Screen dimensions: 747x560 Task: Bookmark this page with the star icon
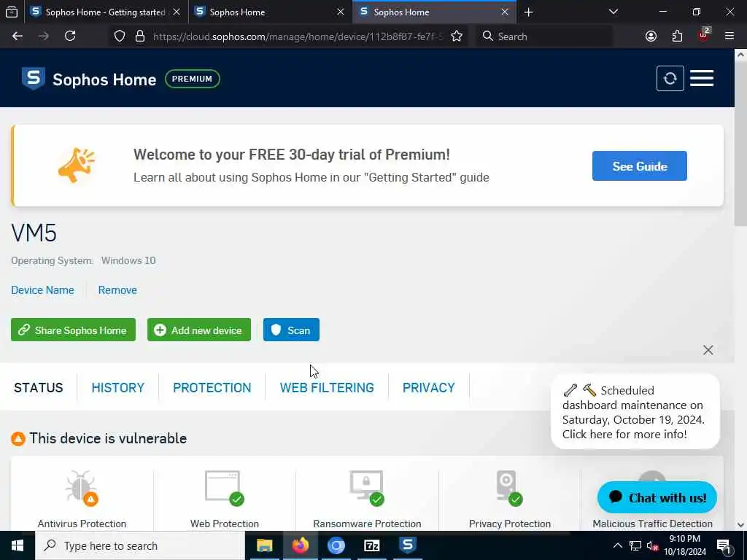pos(457,36)
